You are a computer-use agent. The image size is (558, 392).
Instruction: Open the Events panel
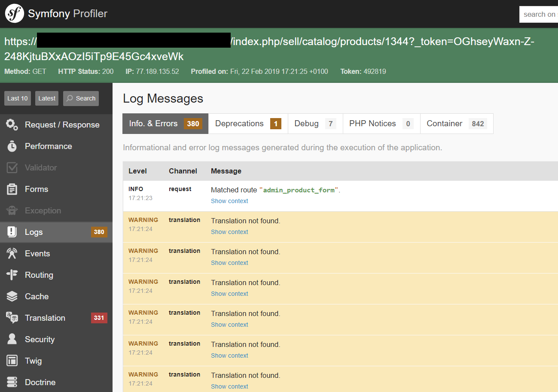coord(56,254)
